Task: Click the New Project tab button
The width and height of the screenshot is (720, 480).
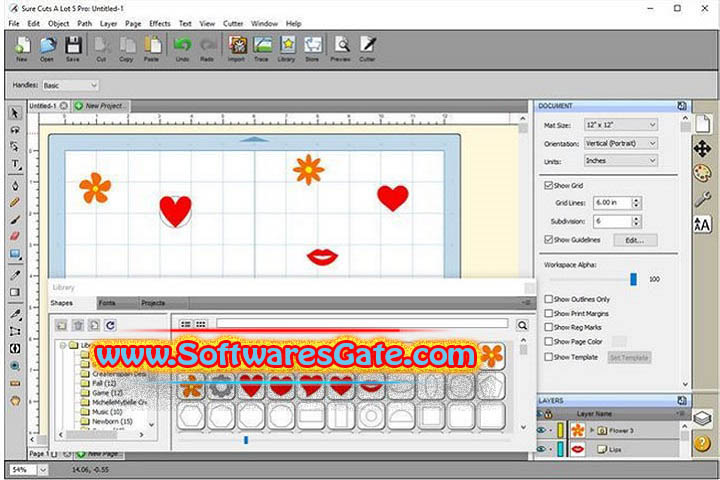Action: click(101, 106)
